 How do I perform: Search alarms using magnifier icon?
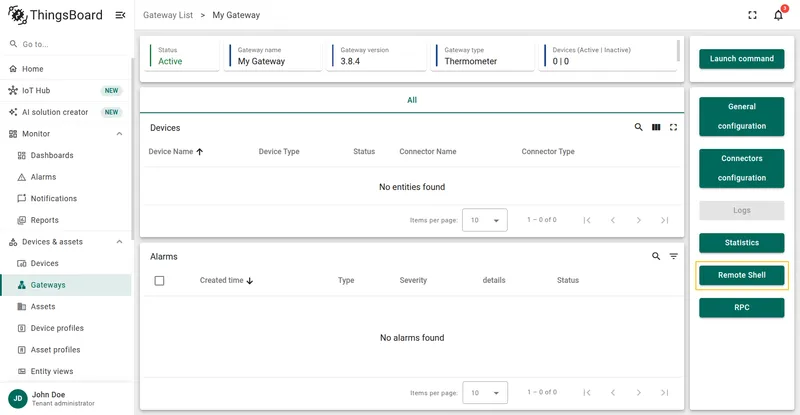coord(656,256)
